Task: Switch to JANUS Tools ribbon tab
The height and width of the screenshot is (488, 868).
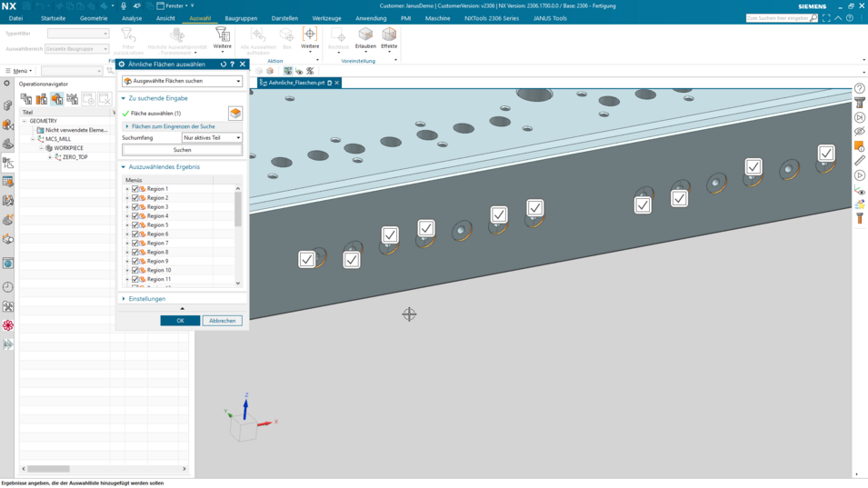Action: (x=550, y=18)
